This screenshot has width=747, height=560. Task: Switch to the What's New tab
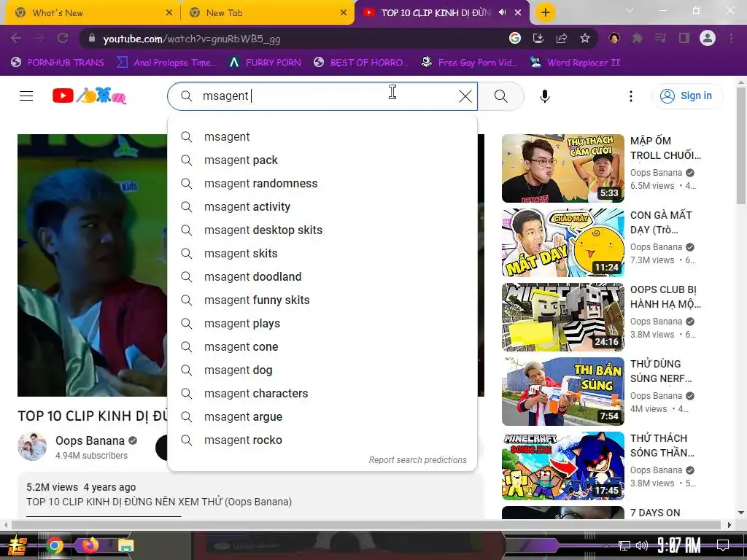coord(93,13)
